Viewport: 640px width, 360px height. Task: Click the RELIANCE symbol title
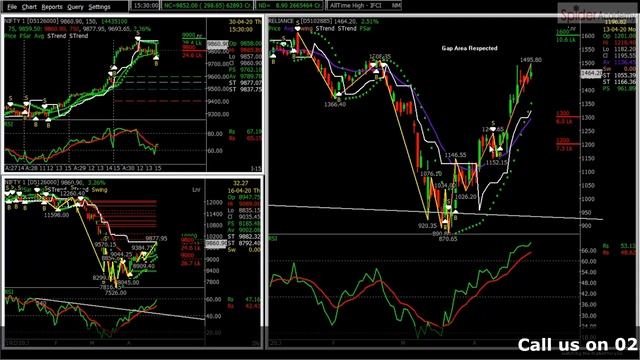click(281, 21)
